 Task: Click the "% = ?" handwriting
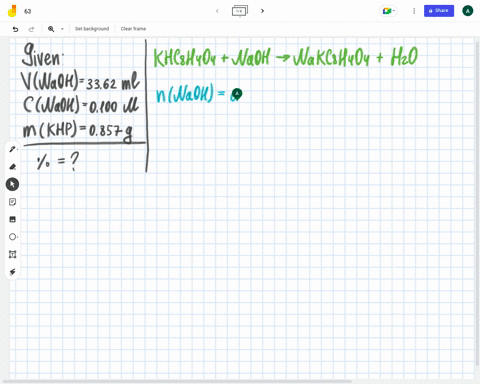tap(58, 161)
